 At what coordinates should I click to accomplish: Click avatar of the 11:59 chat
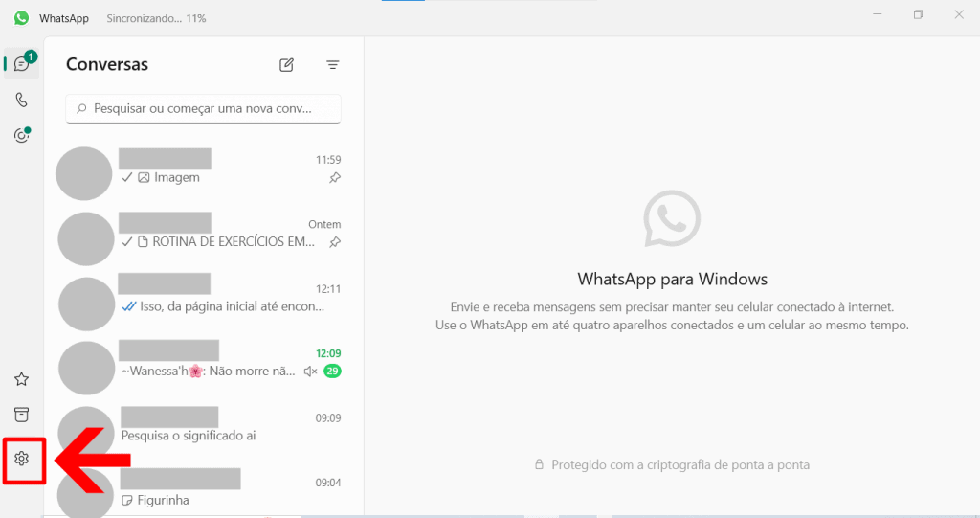(84, 174)
